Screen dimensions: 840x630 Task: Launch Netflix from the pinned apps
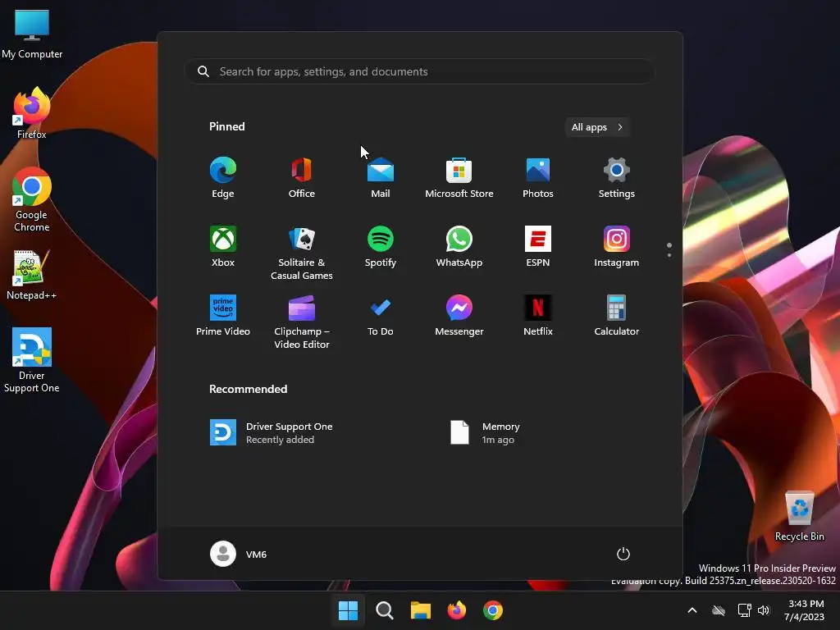(x=538, y=316)
